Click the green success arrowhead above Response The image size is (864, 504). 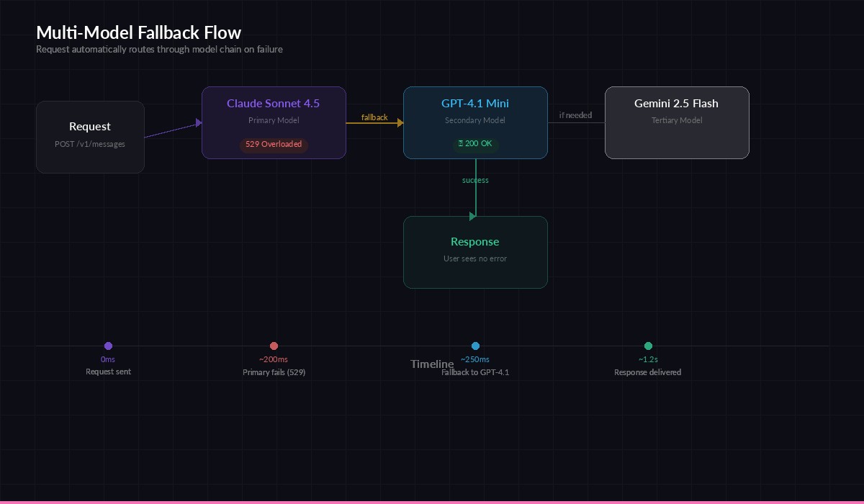click(x=473, y=215)
